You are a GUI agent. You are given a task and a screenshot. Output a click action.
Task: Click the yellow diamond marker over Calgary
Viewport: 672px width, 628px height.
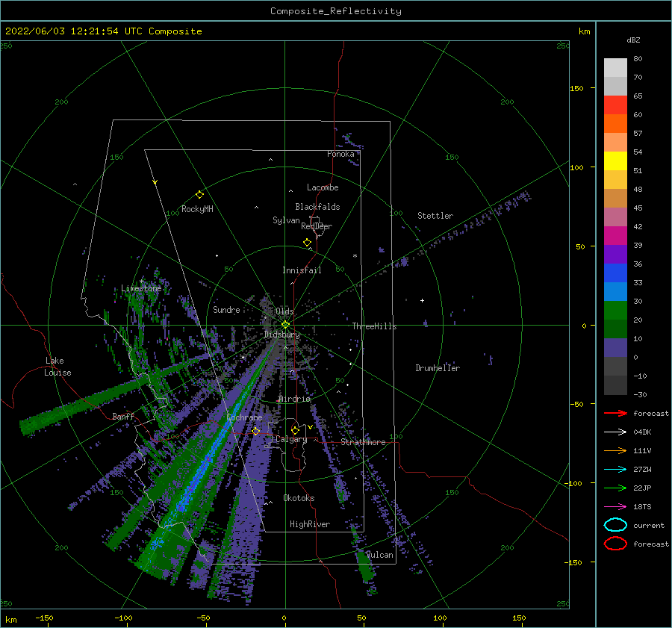[x=295, y=430]
